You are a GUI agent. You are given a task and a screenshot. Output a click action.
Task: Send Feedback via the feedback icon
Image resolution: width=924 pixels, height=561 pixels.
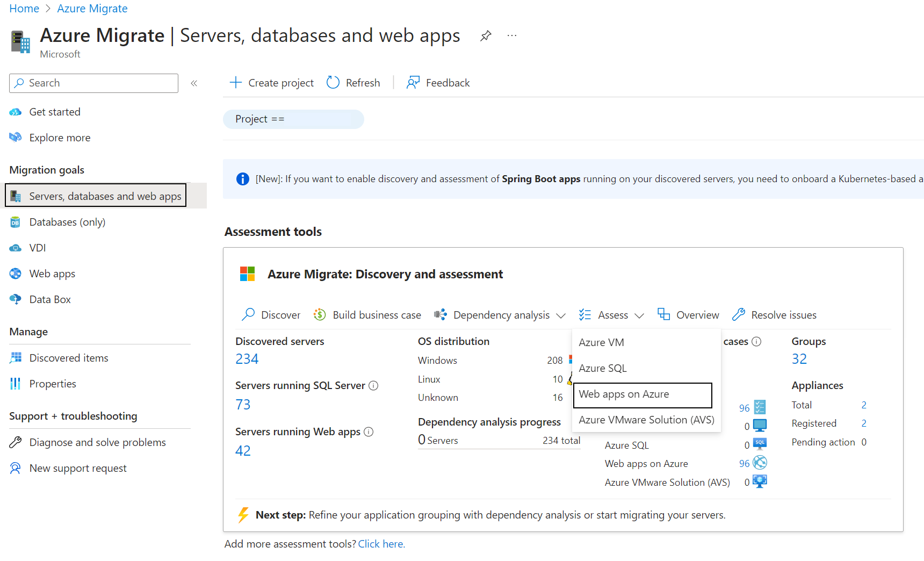[438, 82]
